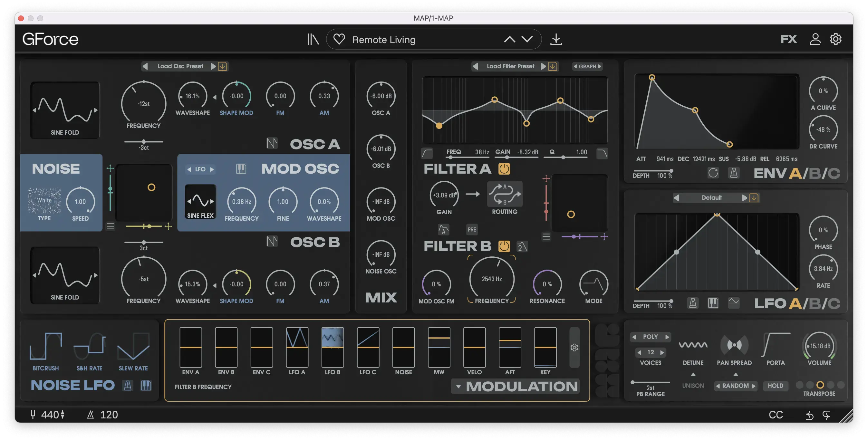Toggle Filter B slope icon beside power

click(x=522, y=247)
